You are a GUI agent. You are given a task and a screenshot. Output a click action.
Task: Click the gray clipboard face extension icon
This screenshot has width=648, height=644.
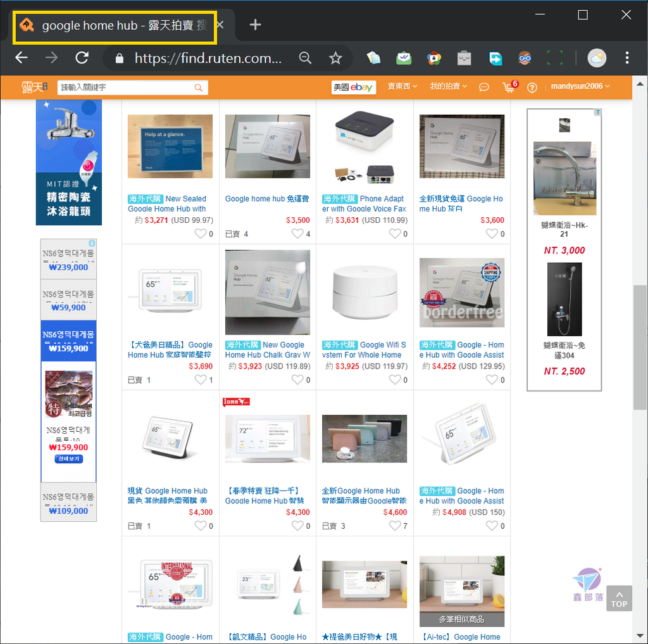(x=464, y=58)
